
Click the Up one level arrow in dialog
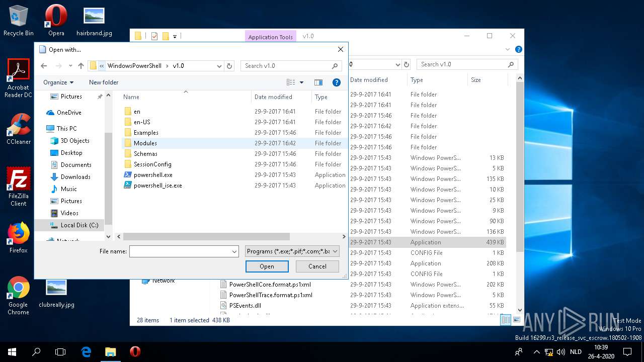80,66
